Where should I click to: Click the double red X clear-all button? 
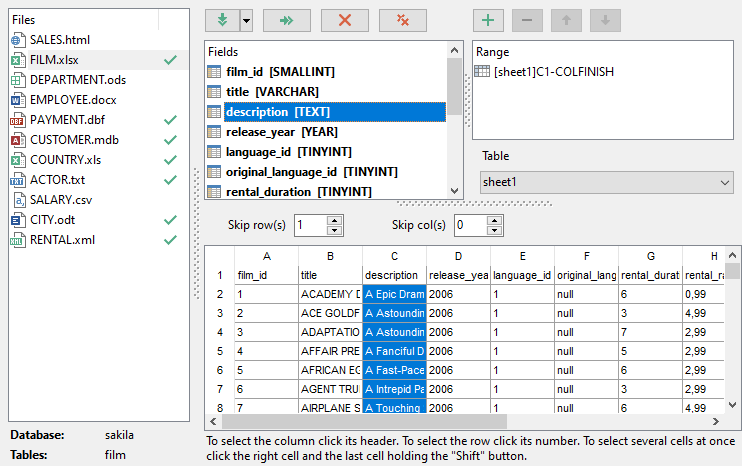click(403, 20)
